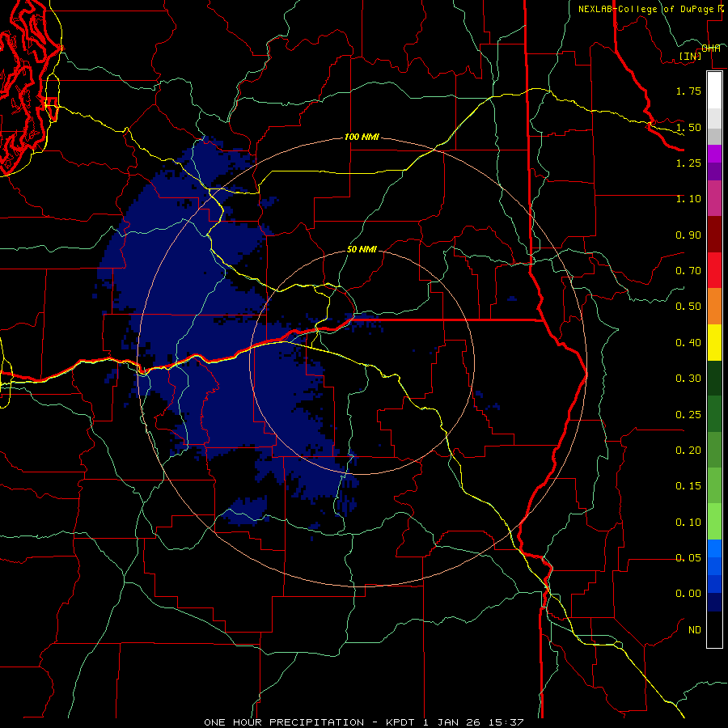Screen dimensions: 728x728
Task: Click the 1.50 legend value
Action: tap(688, 127)
